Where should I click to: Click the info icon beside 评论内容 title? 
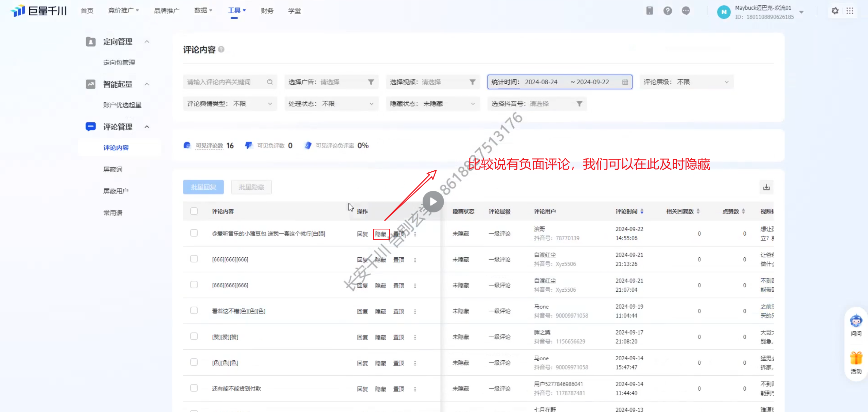tap(221, 50)
